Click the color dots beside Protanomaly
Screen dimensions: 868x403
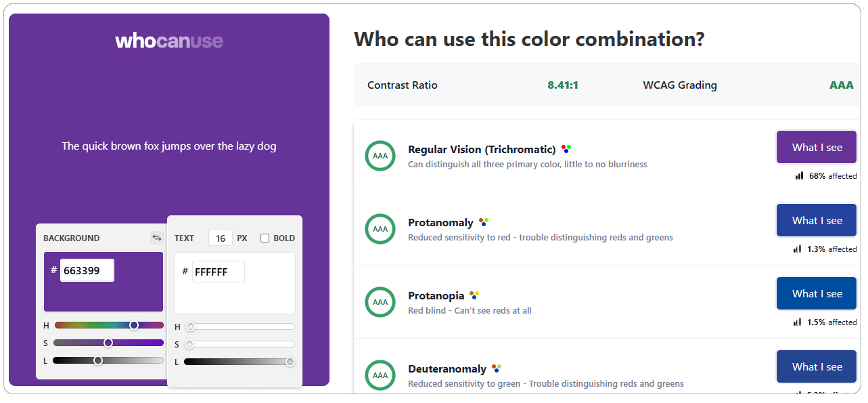coord(484,222)
